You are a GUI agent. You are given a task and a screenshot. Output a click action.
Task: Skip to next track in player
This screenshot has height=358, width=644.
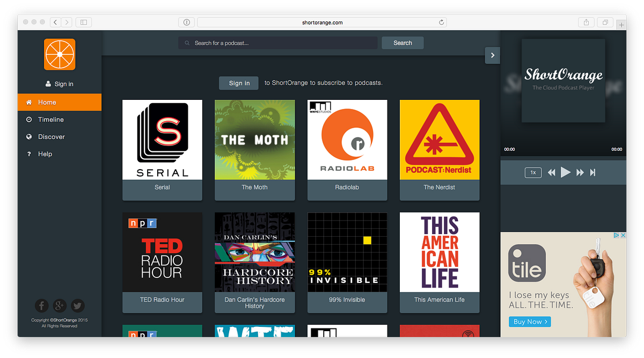point(593,172)
